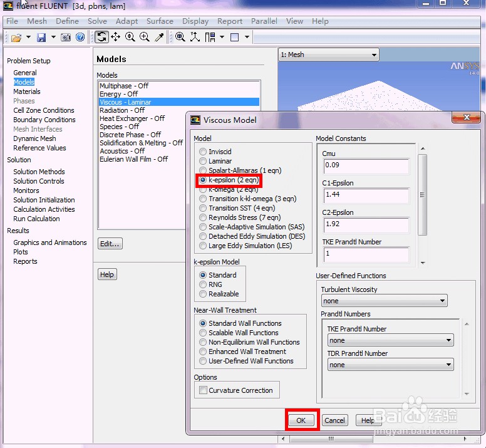Image resolution: width=486 pixels, height=448 pixels.
Task: Click Help in Viscous Model dialog
Action: point(368,420)
